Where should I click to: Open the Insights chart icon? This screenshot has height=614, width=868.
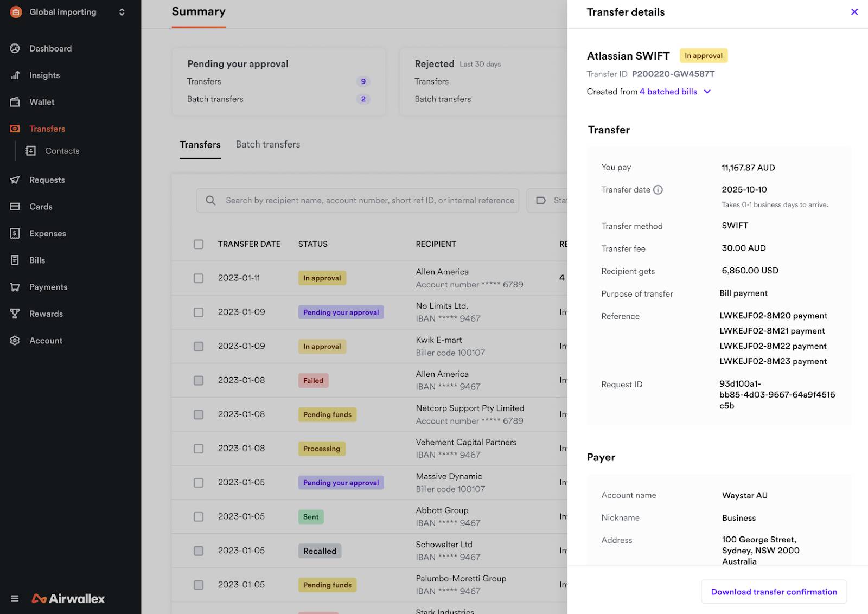tap(15, 75)
